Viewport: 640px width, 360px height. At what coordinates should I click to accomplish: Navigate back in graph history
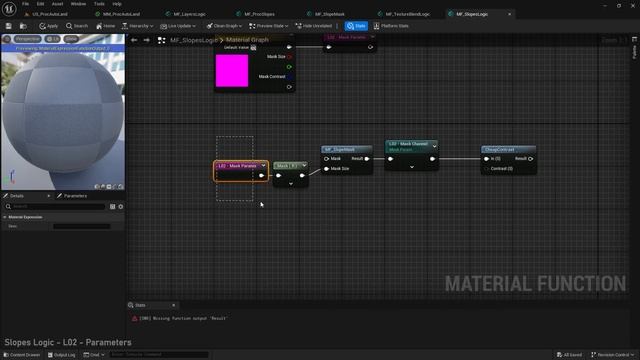tap(134, 40)
